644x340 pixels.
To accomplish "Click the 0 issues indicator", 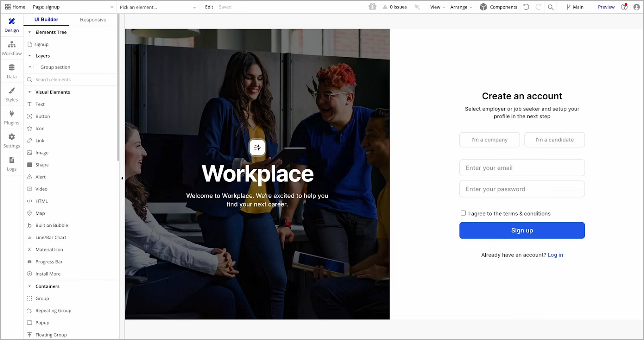I will (395, 7).
